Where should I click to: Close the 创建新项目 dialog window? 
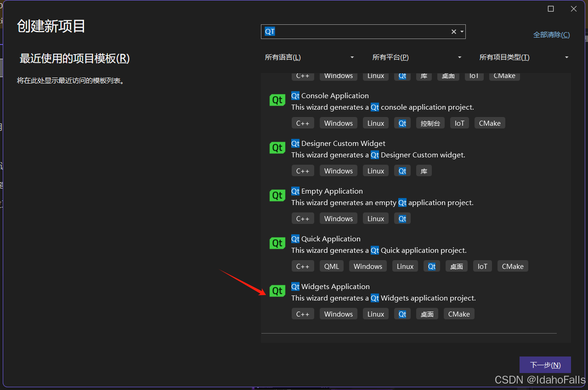click(x=574, y=9)
